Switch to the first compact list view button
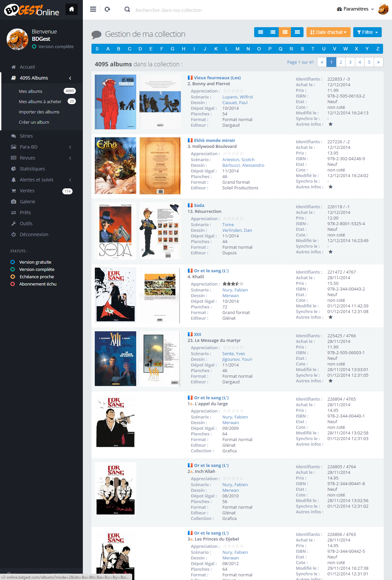Screen dimensions: 392x580 point(260,32)
